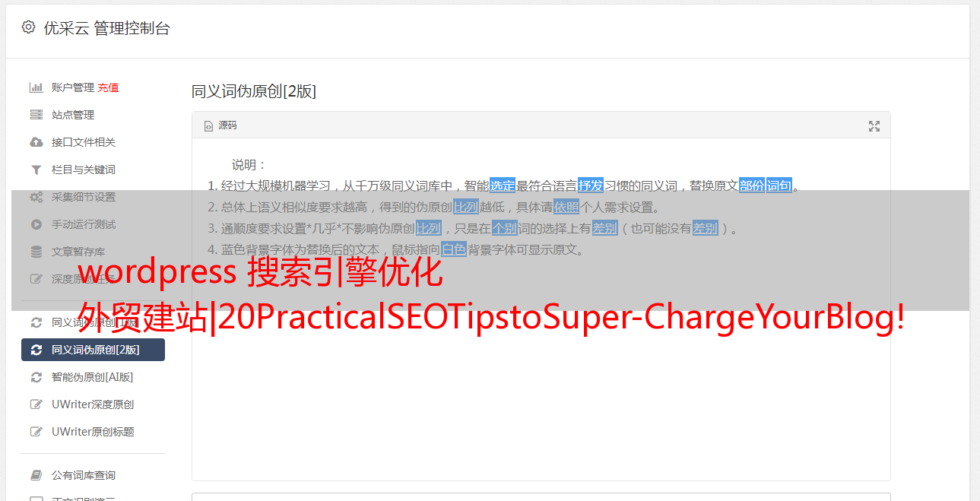
Task: Click the gear icon beside 优采云 管理控制台
Action: click(28, 27)
